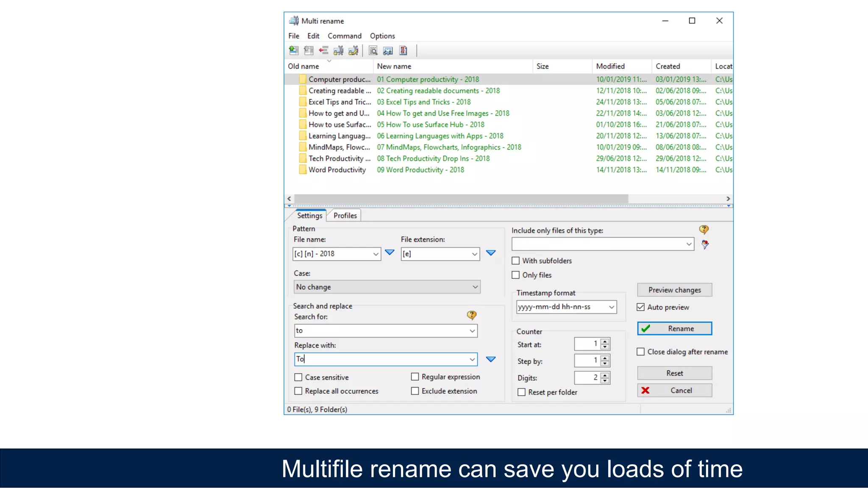The image size is (868, 488).
Task: Click the magnifier over document toolbar icon
Action: [x=373, y=51]
